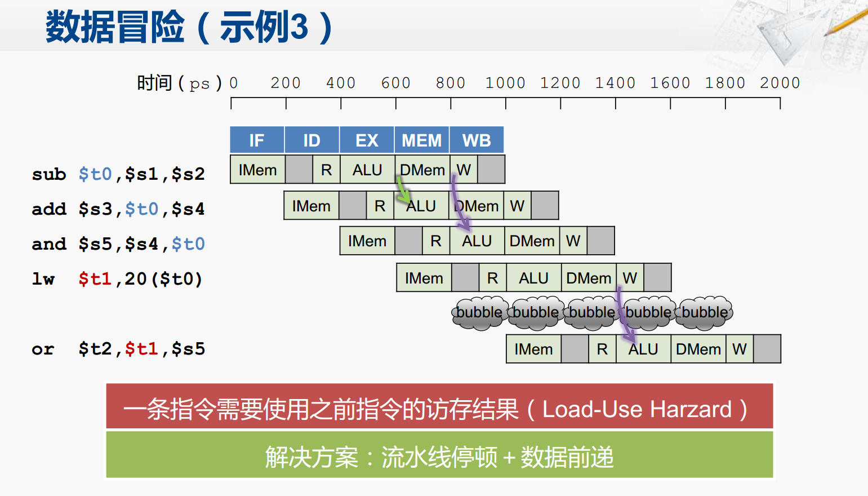The width and height of the screenshot is (868, 496).
Task: Select instruction text and $s5,$s4,$t0
Action: click(118, 244)
